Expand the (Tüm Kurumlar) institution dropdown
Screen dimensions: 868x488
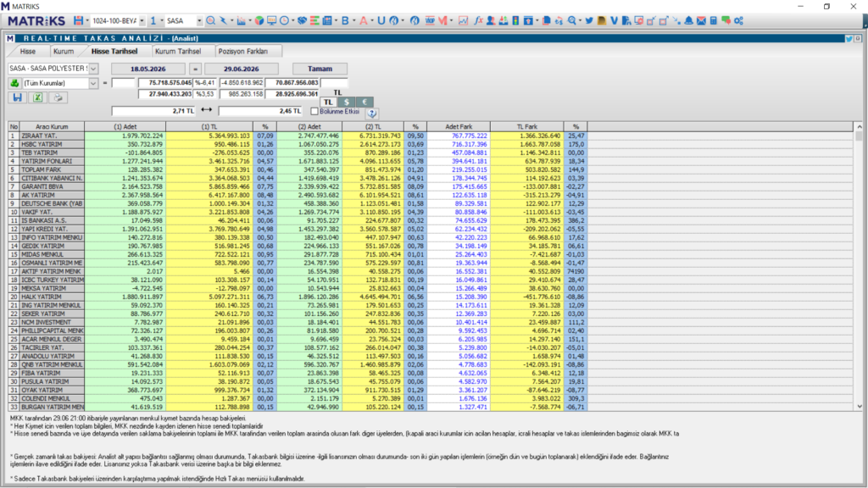click(93, 83)
